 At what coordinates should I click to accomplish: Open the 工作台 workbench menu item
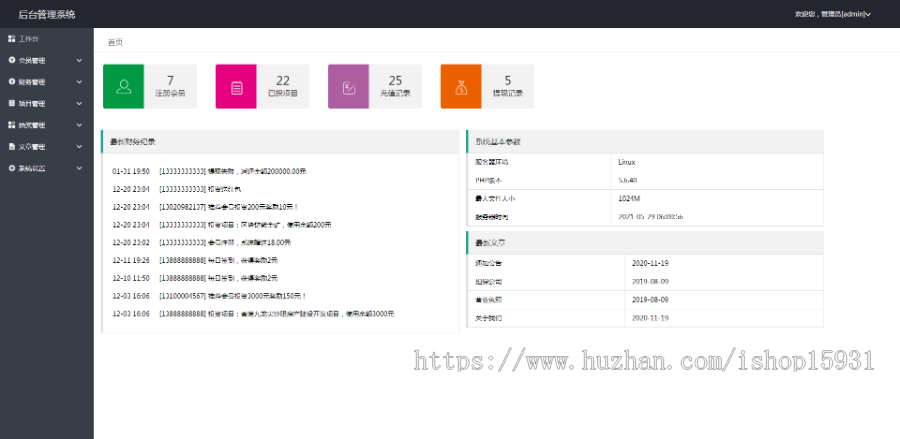click(29, 39)
